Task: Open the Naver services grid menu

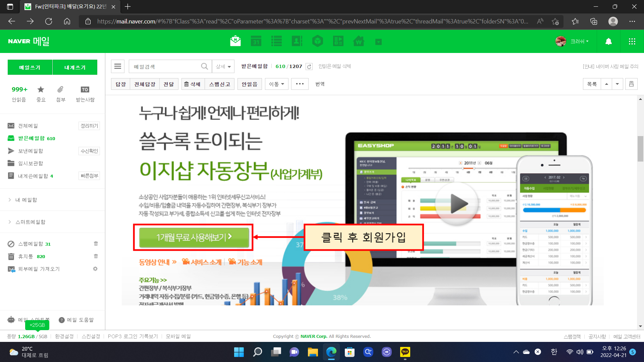Action: click(632, 41)
